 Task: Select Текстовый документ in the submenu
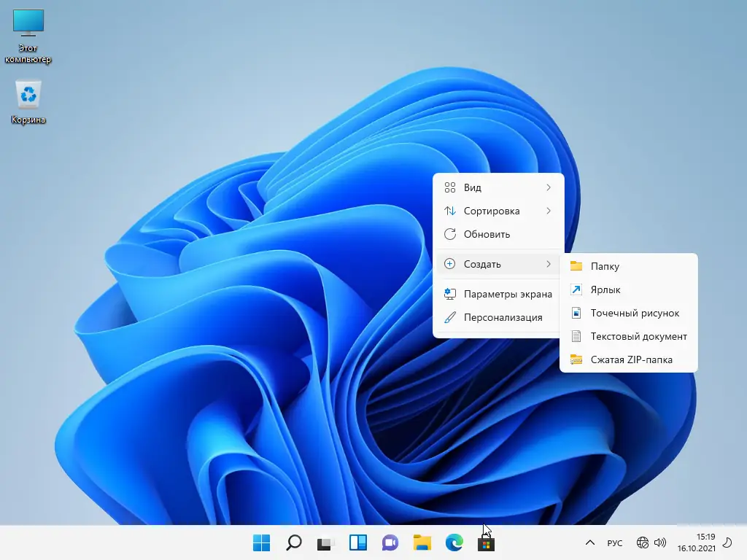tap(638, 336)
